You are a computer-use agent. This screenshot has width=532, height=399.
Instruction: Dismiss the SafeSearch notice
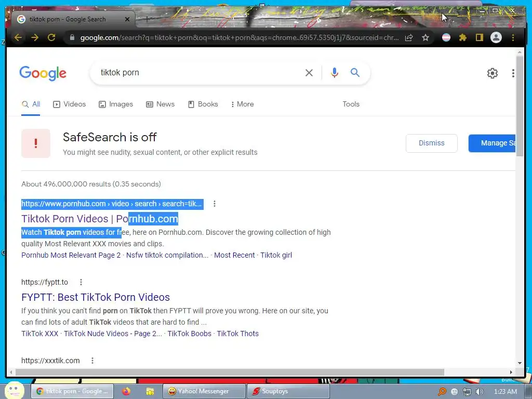pos(432,143)
